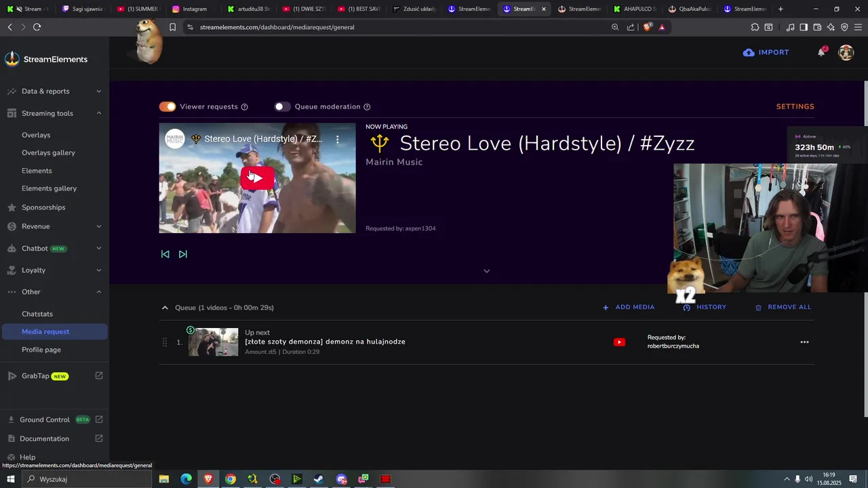This screenshot has height=488, width=868.
Task: Grab the drag handle of queue item 1
Action: 164,342
